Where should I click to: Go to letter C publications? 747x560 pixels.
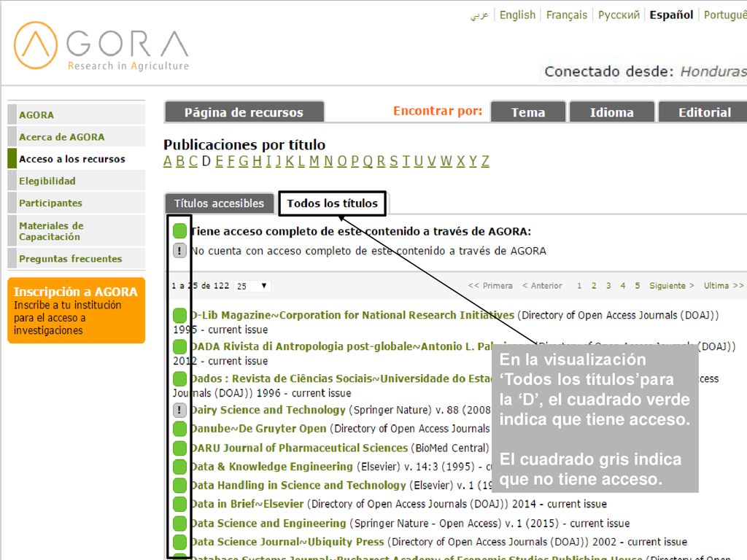193,161
